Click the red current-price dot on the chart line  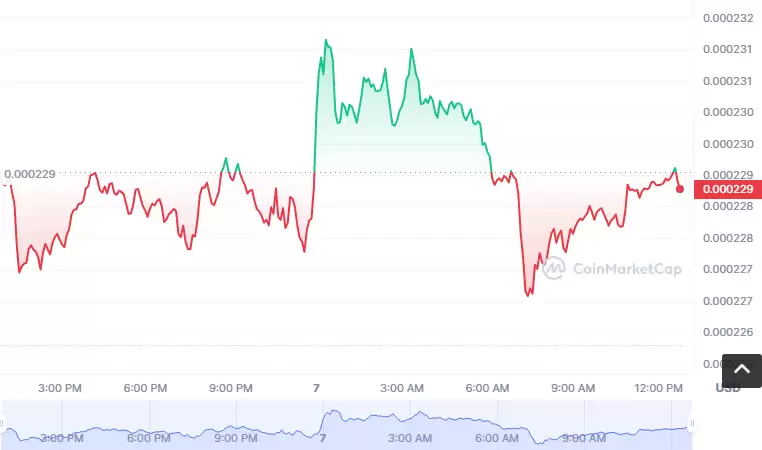click(x=680, y=188)
